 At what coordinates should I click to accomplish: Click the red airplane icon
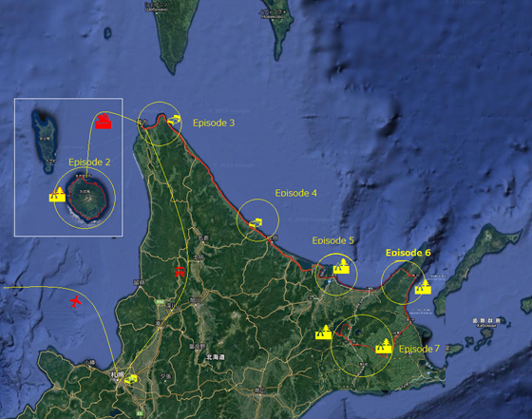pos(75,301)
